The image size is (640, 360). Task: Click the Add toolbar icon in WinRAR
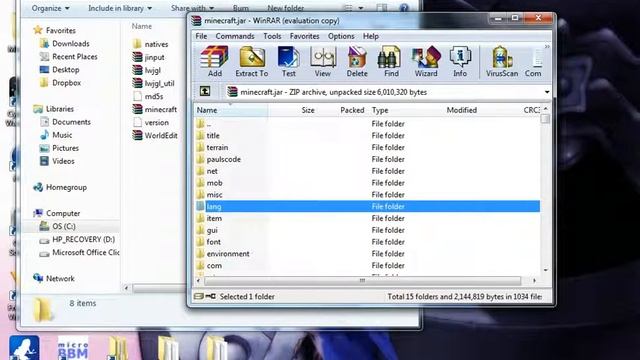(x=214, y=61)
